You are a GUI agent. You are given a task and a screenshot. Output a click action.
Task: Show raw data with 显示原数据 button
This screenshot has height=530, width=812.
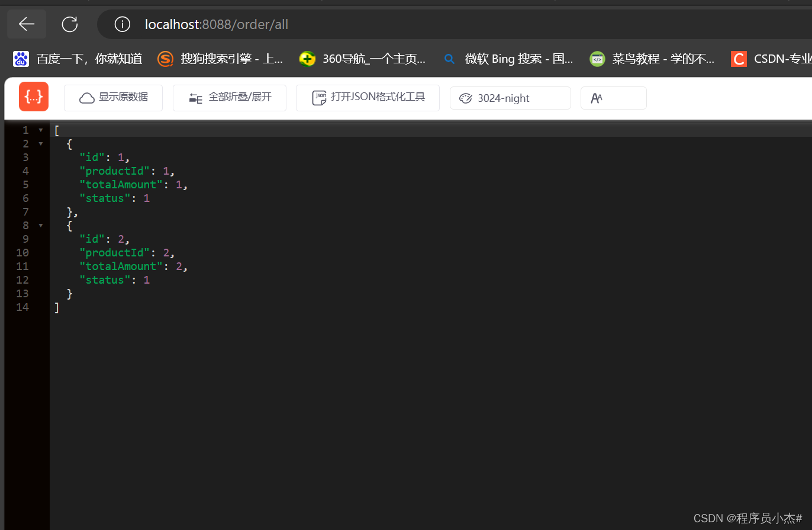click(x=113, y=98)
